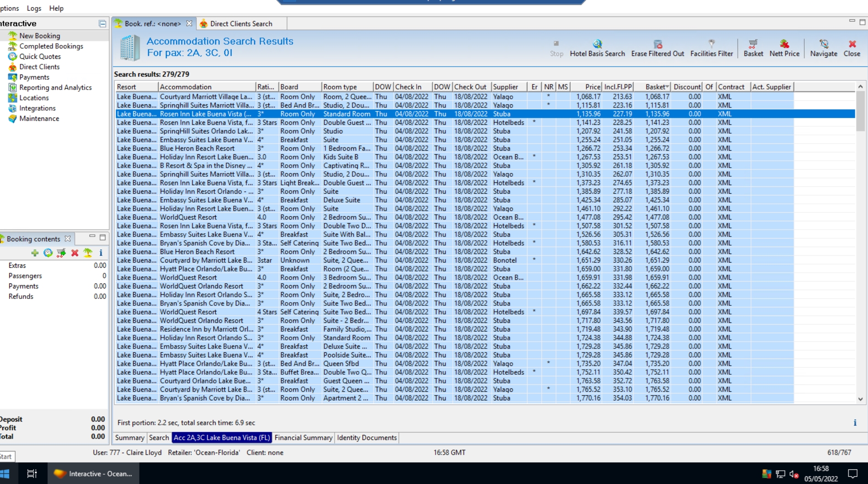Select the Acc 2A,3C Lake Buena Vista (FL) tab

pyautogui.click(x=222, y=438)
